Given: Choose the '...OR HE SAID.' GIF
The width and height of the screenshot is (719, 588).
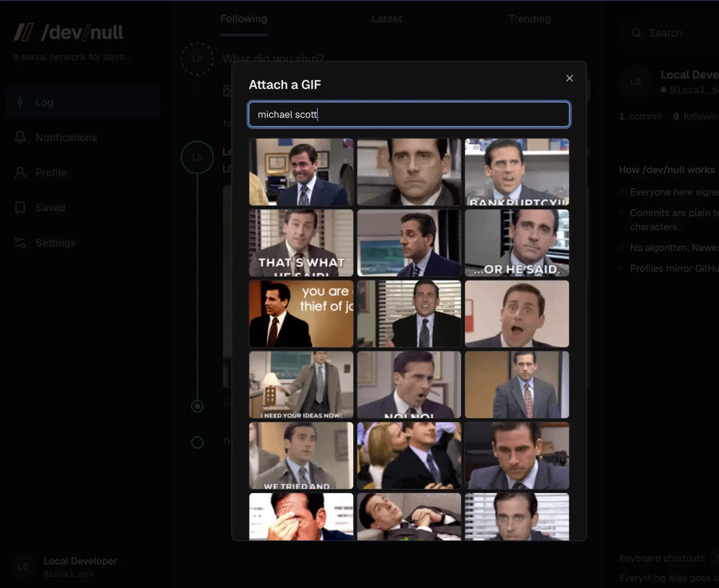Looking at the screenshot, I should [x=517, y=243].
